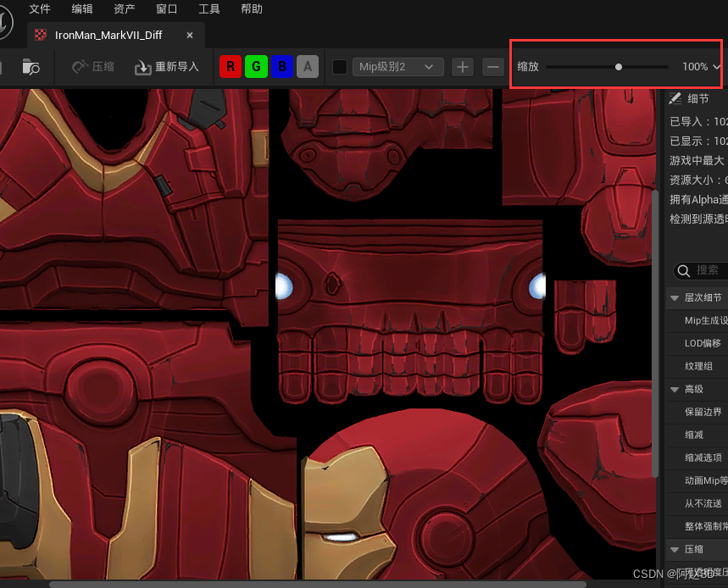Close the IronMan_MarkVII_Diff tab
Image resolution: width=728 pixels, height=588 pixels.
190,36
